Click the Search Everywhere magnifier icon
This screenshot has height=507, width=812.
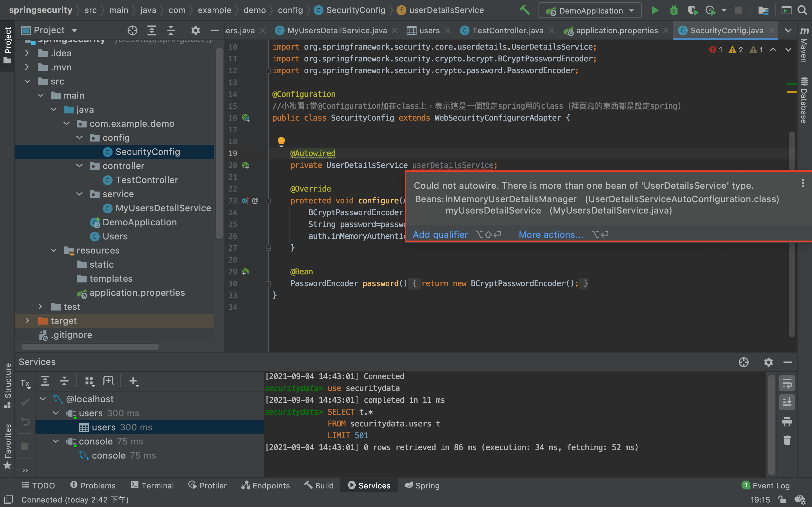coord(802,10)
